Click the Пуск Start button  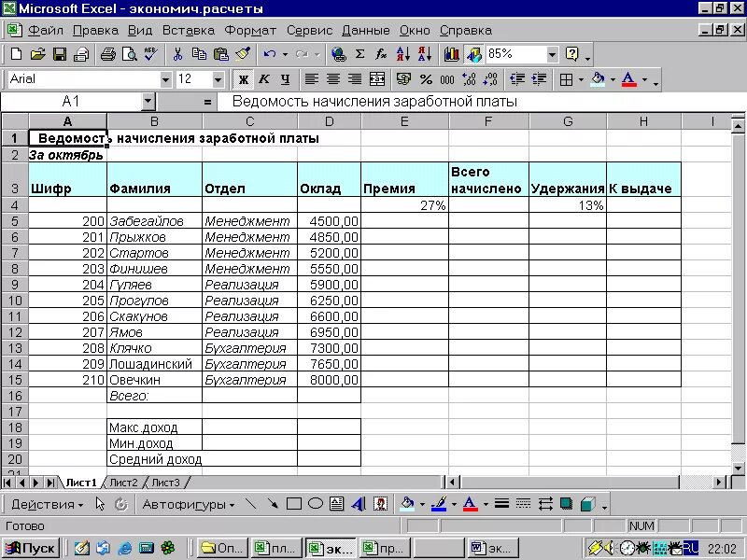(x=31, y=549)
